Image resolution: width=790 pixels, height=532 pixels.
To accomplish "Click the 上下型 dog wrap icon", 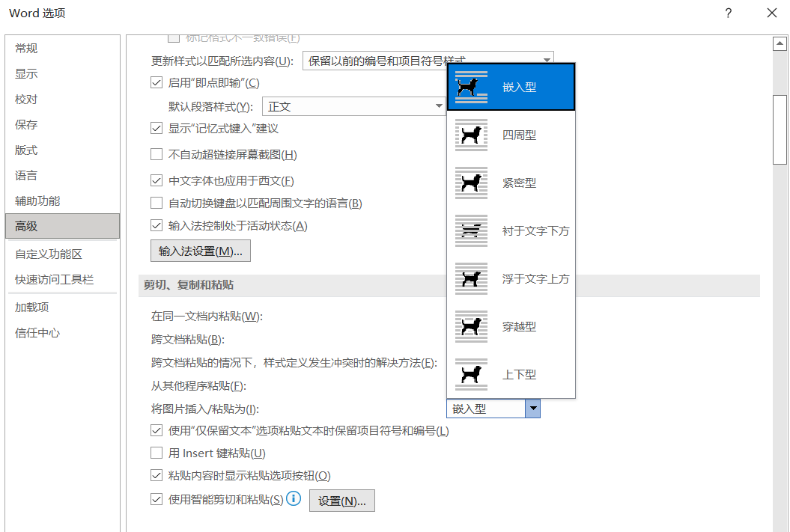I will tap(471, 374).
